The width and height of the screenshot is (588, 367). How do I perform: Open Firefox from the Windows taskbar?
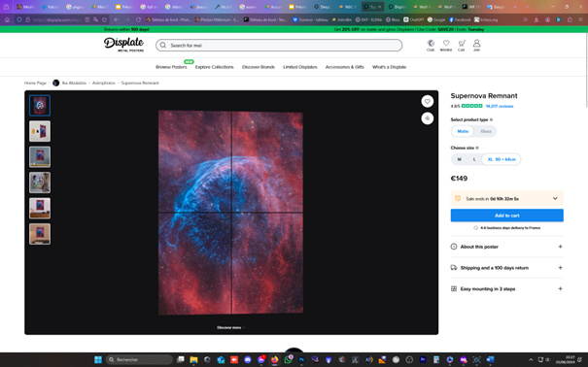pos(274,359)
